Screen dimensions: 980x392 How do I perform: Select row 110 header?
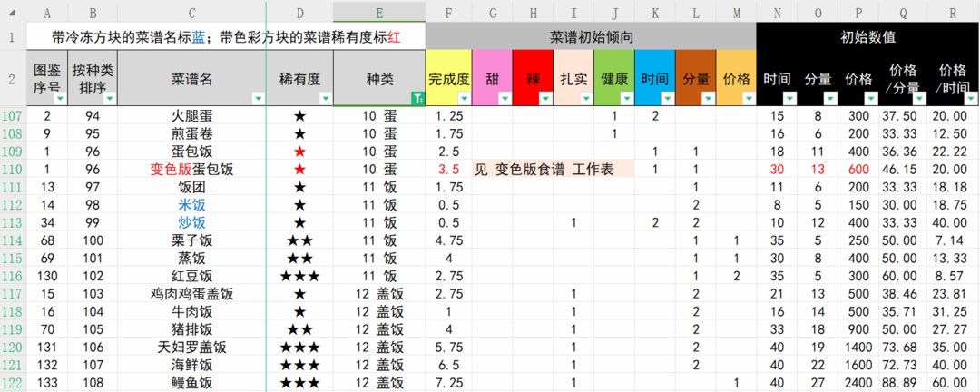click(13, 170)
